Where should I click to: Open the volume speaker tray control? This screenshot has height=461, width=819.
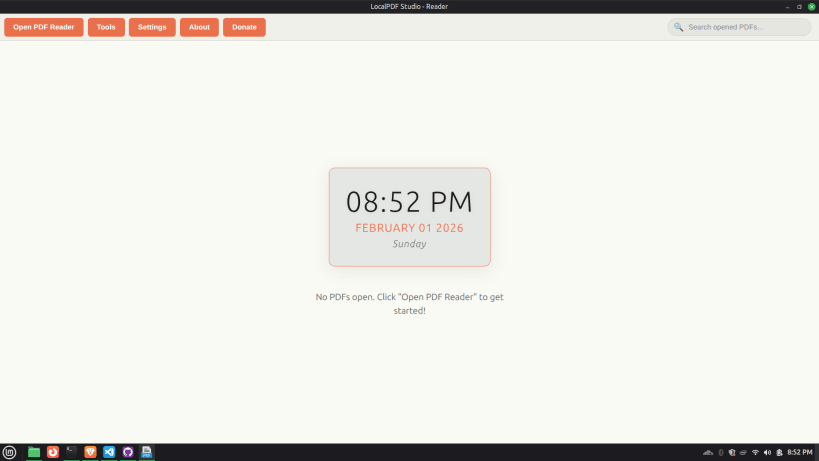point(767,453)
